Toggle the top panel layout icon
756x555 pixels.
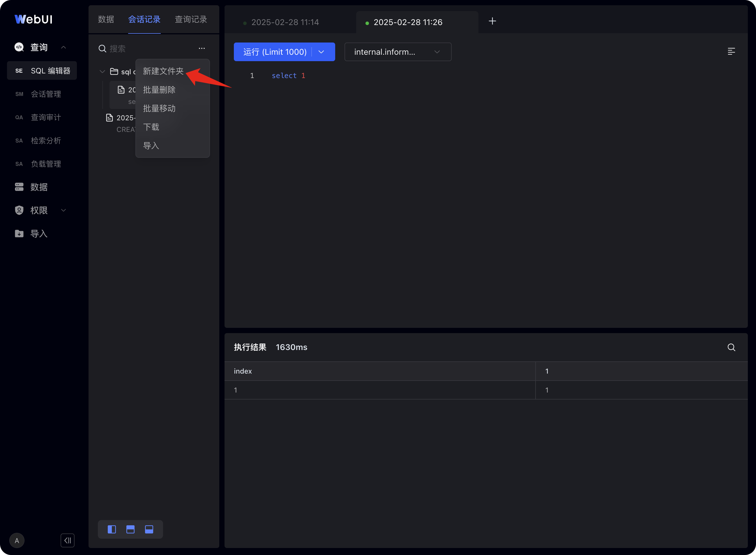pyautogui.click(x=130, y=529)
